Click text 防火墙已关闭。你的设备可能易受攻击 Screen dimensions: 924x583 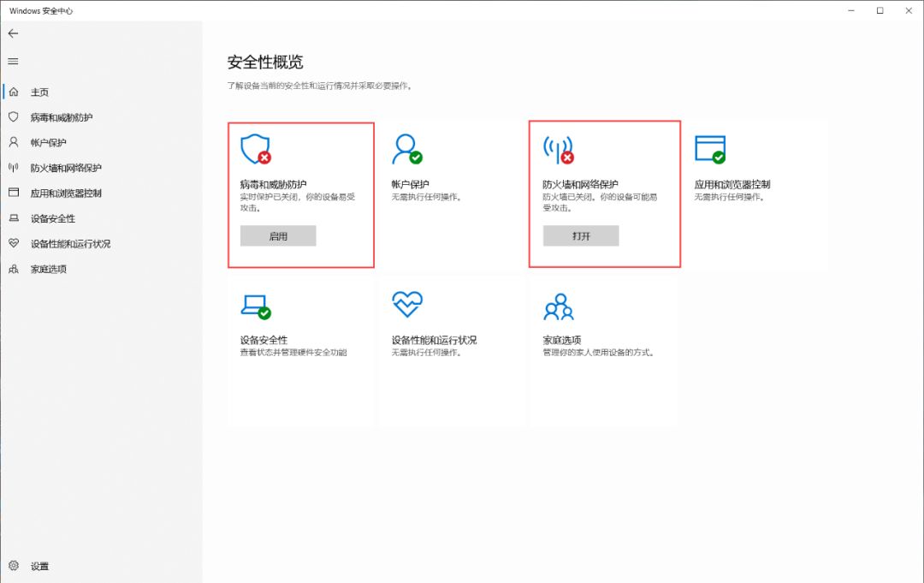click(600, 202)
